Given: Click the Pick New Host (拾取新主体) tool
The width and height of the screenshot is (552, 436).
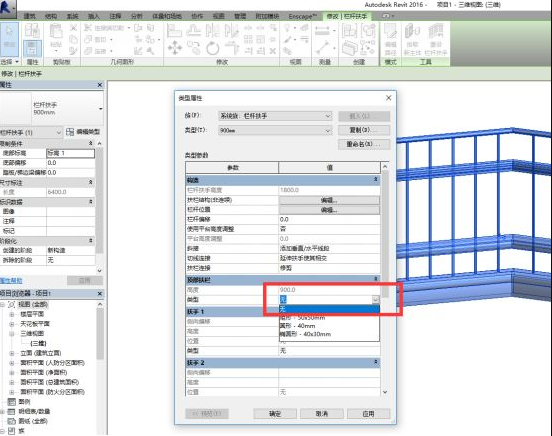Looking at the screenshot, I should pyautogui.click(x=412, y=39).
